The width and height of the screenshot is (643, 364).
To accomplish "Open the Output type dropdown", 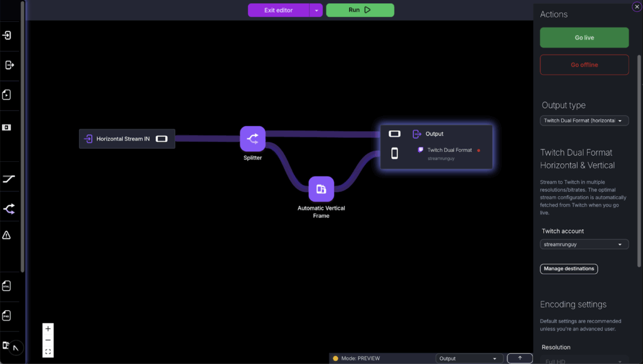I will pyautogui.click(x=584, y=120).
